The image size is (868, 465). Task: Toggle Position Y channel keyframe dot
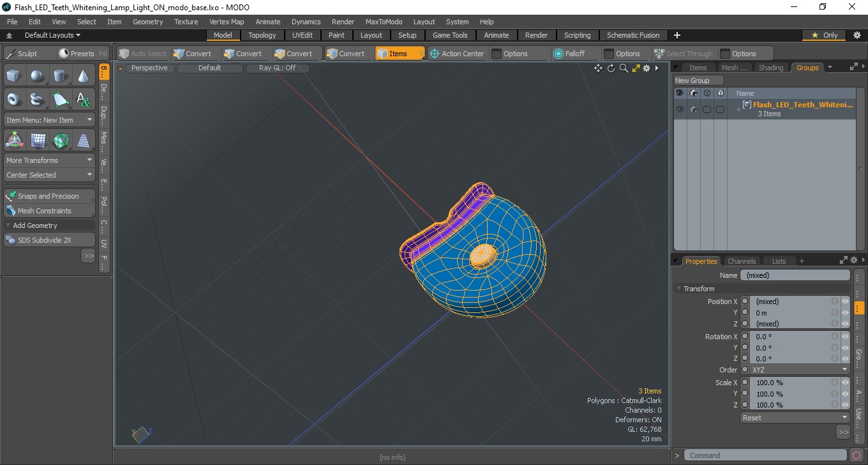pyautogui.click(x=745, y=312)
